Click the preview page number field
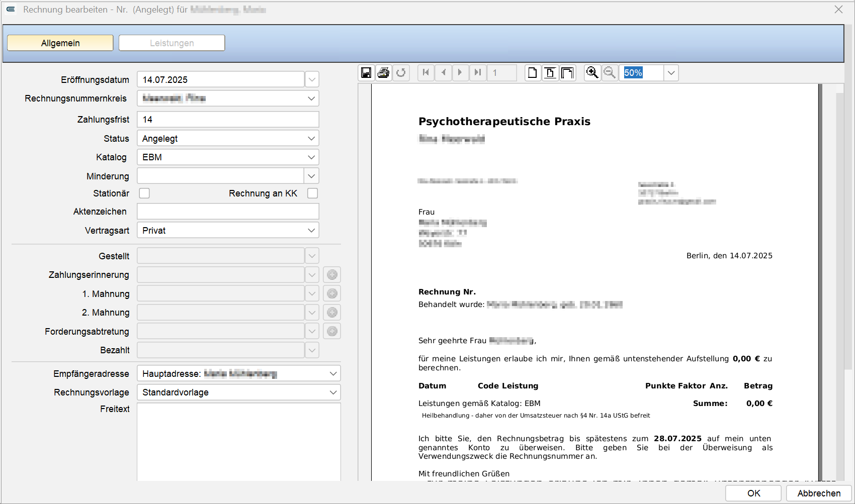The height and width of the screenshot is (504, 855). 501,73
